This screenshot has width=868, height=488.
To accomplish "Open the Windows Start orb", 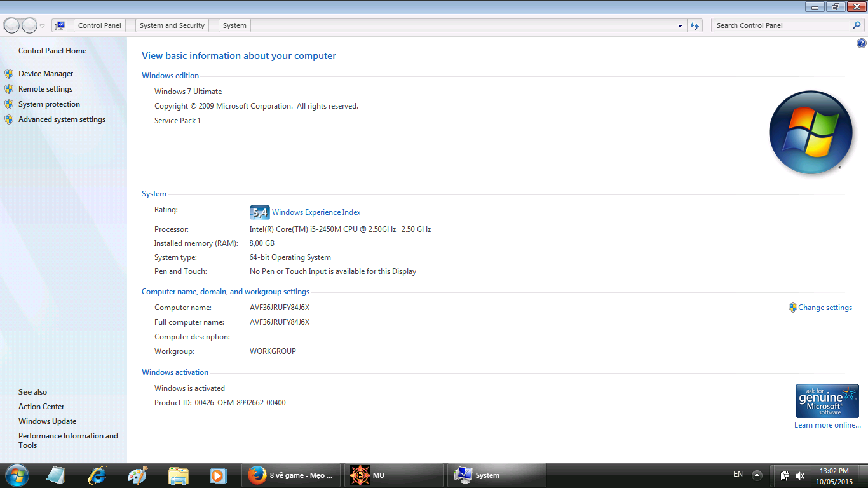I will [17, 475].
